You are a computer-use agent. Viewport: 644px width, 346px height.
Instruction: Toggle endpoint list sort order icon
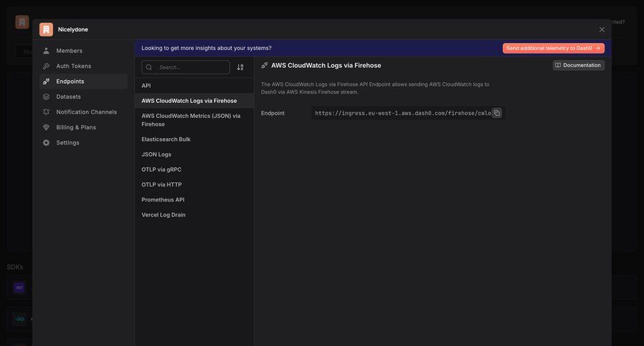240,67
